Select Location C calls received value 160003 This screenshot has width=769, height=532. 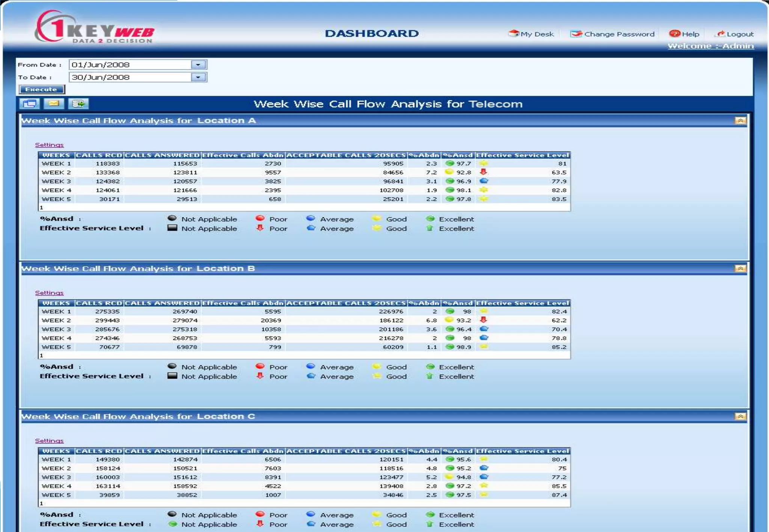[x=108, y=477]
